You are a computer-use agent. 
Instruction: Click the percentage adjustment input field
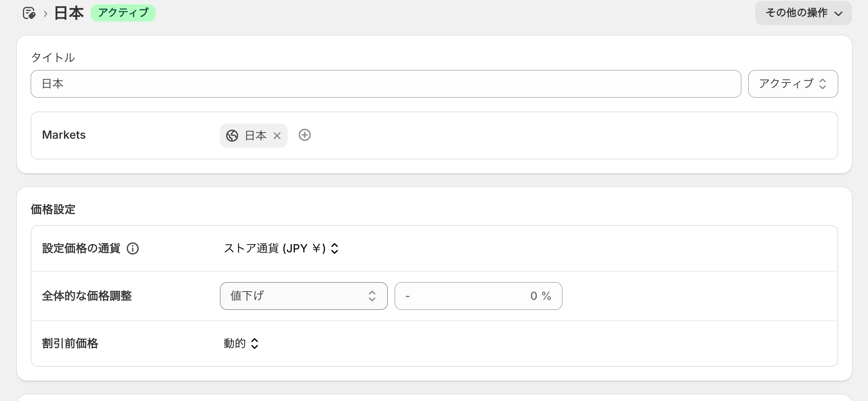pos(478,296)
